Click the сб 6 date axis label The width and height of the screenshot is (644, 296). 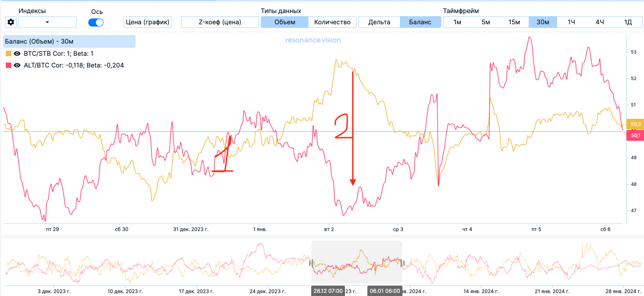click(605, 229)
